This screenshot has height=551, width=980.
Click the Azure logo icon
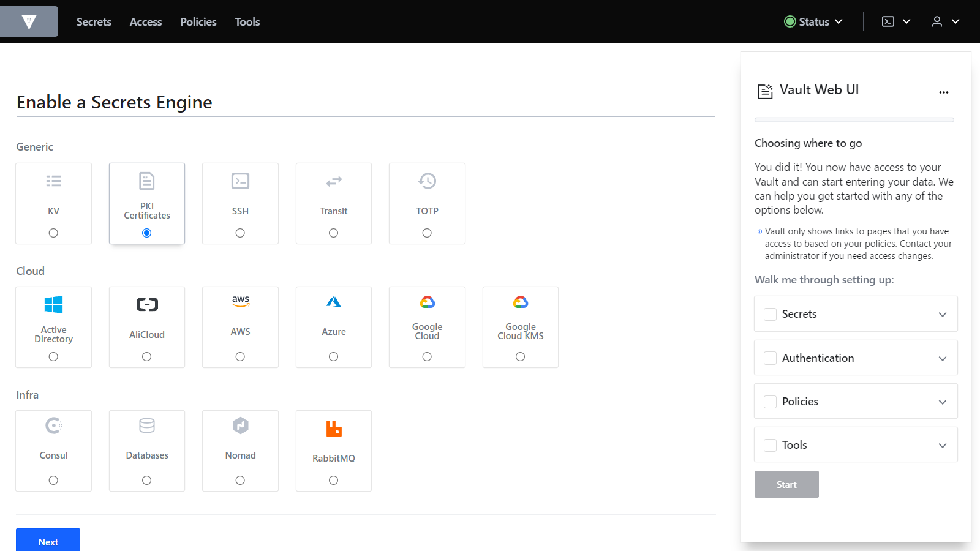[333, 302]
